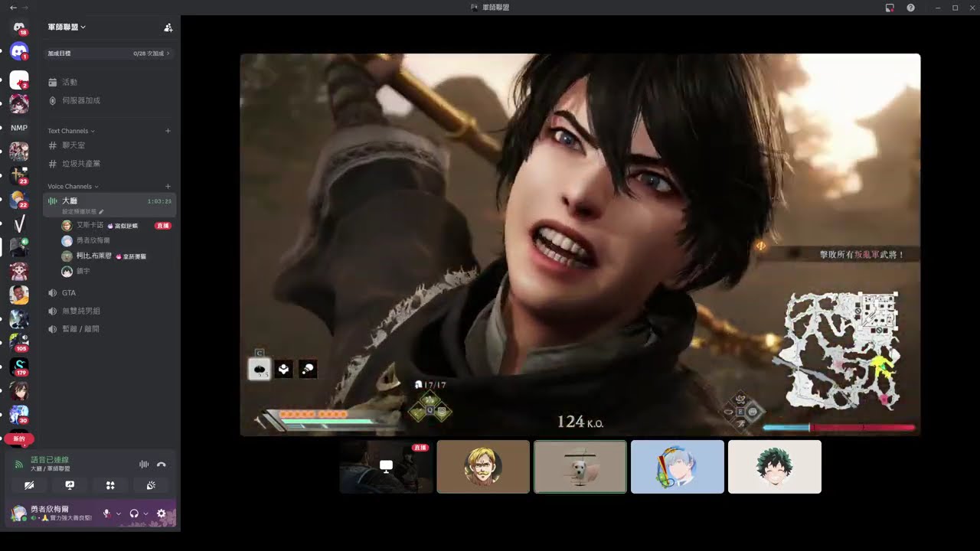The image size is (980, 551).
Task: Select the live stream thumbnail tile
Action: [387, 467]
